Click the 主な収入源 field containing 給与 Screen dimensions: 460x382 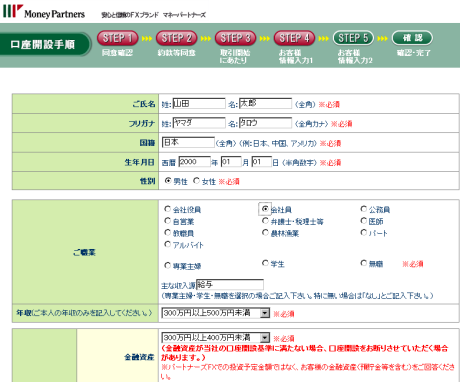point(230,285)
